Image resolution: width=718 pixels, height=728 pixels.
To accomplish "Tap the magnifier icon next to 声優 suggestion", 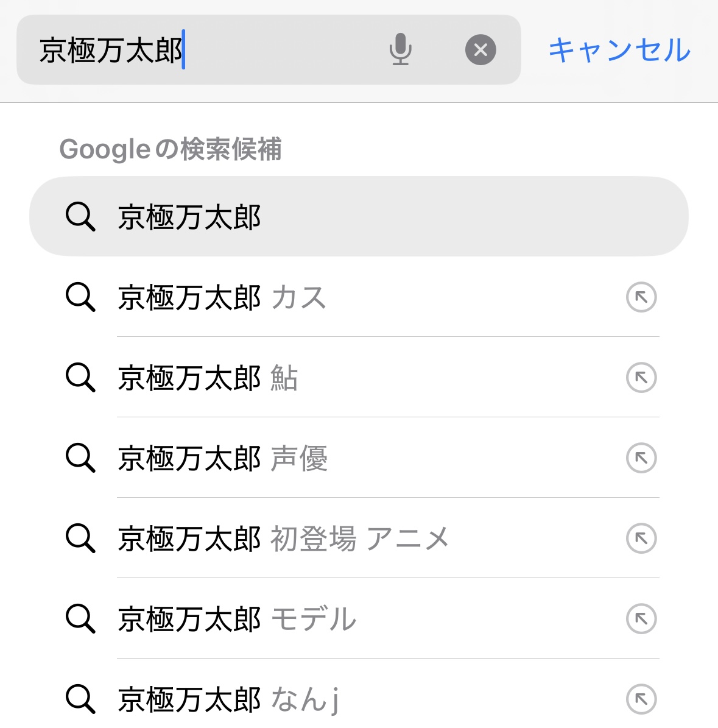I will (80, 458).
